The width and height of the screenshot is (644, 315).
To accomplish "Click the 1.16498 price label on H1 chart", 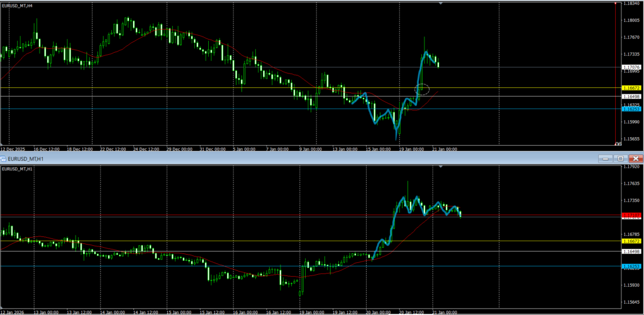I will pyautogui.click(x=630, y=251).
